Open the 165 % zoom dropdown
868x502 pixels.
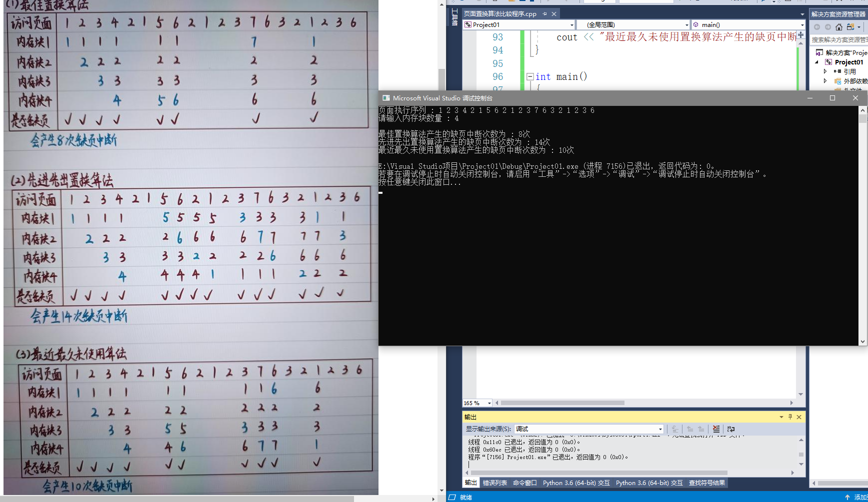489,403
